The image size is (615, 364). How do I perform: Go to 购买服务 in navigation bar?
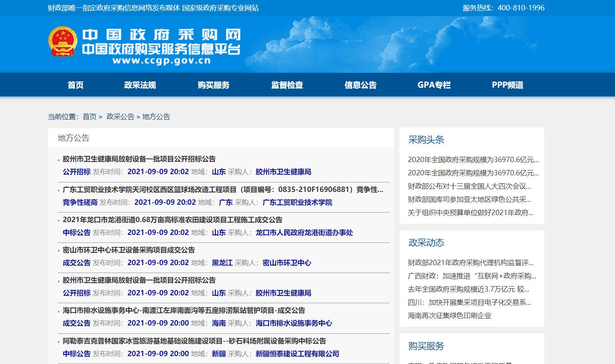pyautogui.click(x=214, y=85)
